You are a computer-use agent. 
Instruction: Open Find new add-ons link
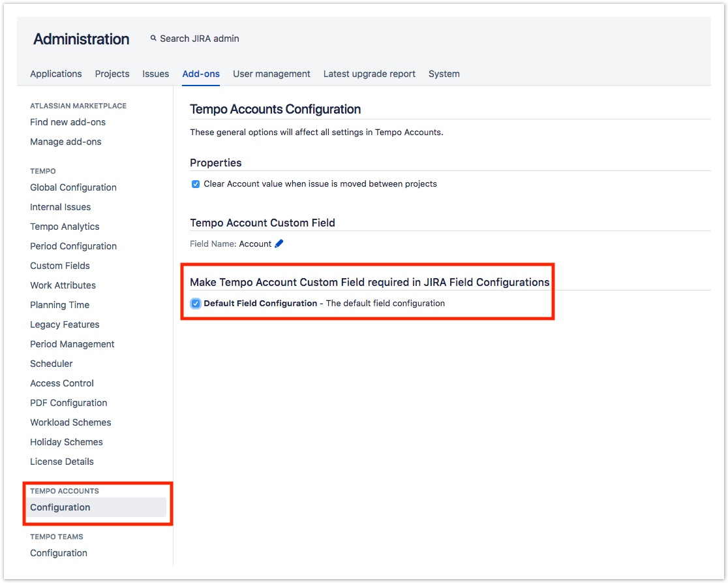[x=68, y=122]
